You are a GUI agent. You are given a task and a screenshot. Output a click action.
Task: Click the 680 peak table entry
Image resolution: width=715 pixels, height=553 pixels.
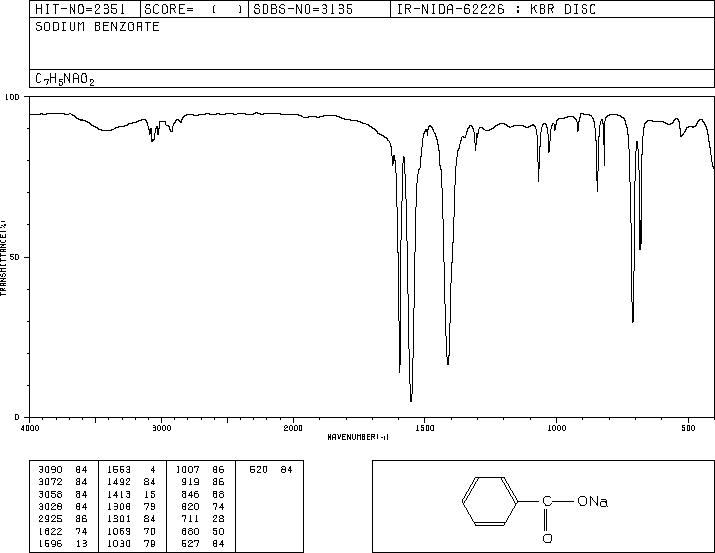pyautogui.click(x=202, y=532)
